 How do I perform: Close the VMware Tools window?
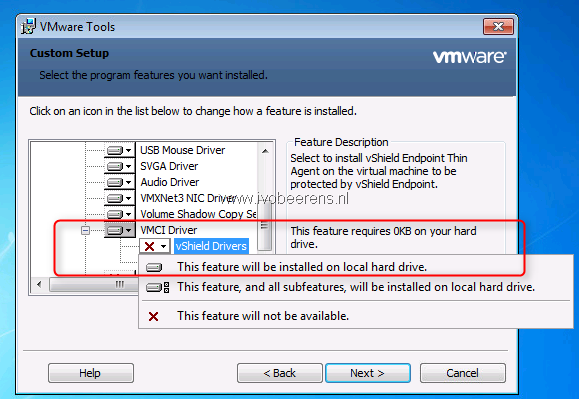click(x=499, y=27)
